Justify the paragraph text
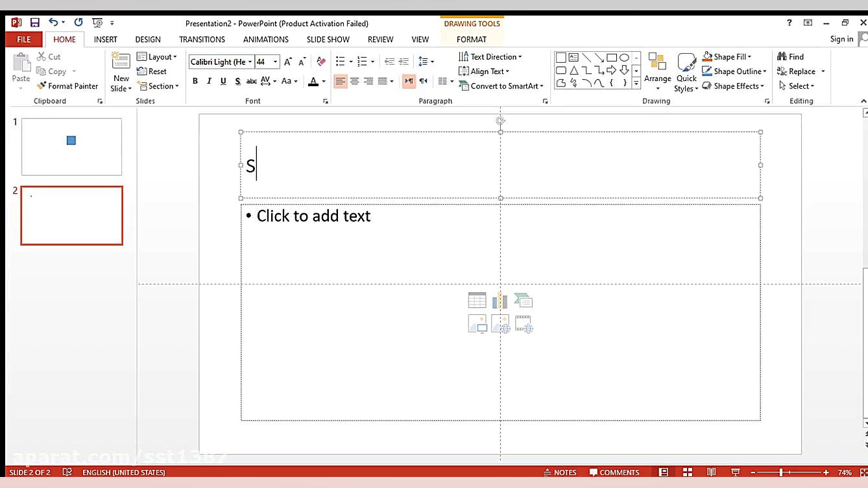Image resolution: width=868 pixels, height=488 pixels. click(x=383, y=81)
